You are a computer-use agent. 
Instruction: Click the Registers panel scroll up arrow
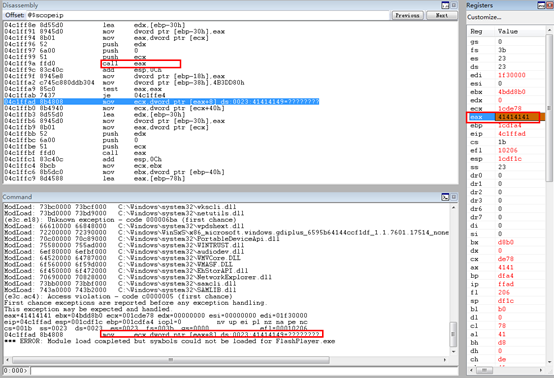coord(549,30)
